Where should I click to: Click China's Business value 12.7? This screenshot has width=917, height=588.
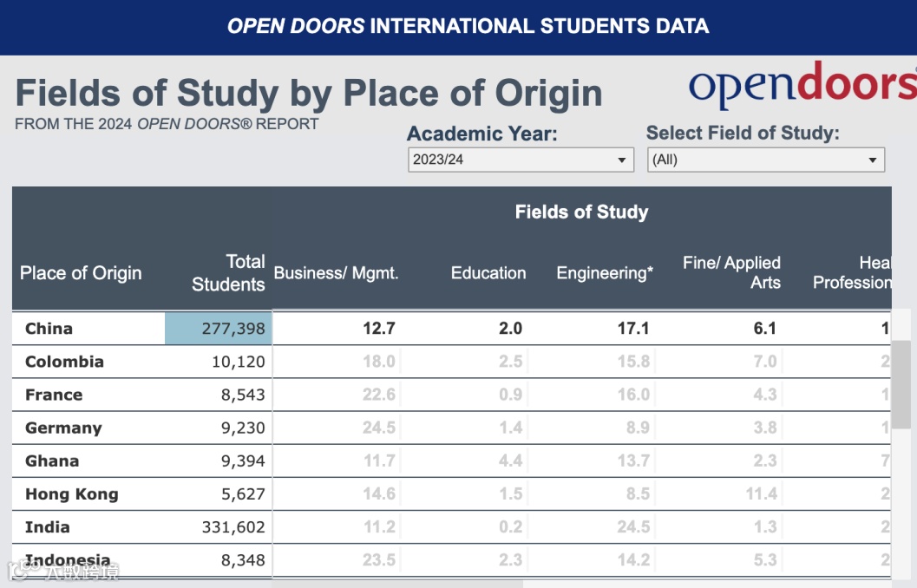379,329
